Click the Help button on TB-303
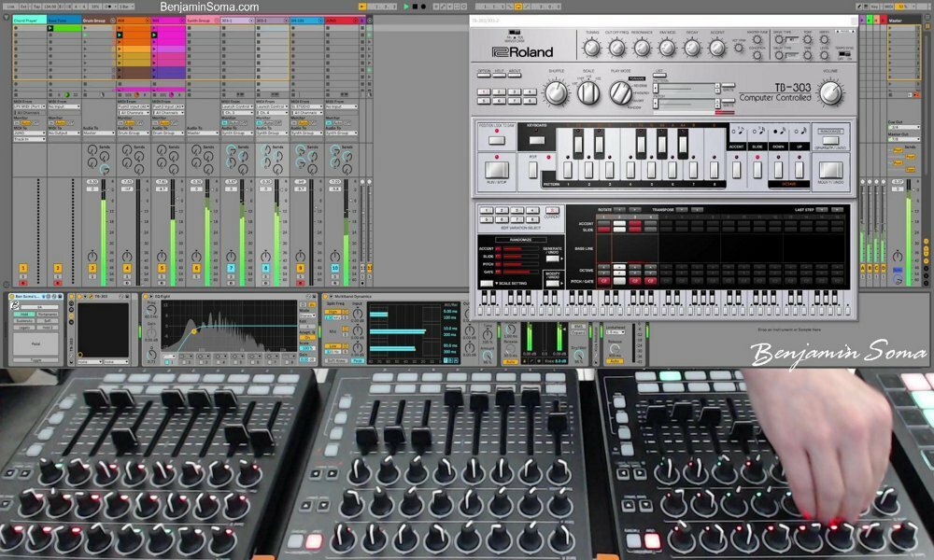This screenshot has width=934, height=560. pyautogui.click(x=499, y=75)
